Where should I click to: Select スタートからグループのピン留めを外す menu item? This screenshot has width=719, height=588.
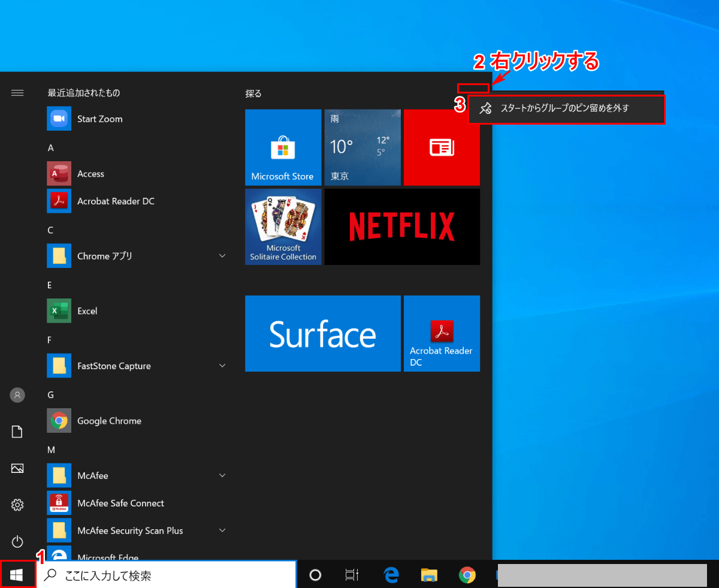[x=566, y=108]
